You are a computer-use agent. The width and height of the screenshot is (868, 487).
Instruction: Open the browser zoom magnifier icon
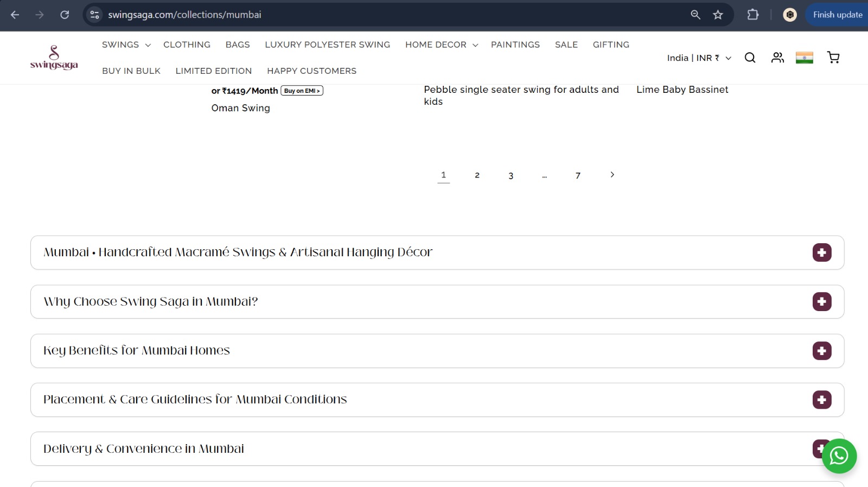tap(695, 15)
